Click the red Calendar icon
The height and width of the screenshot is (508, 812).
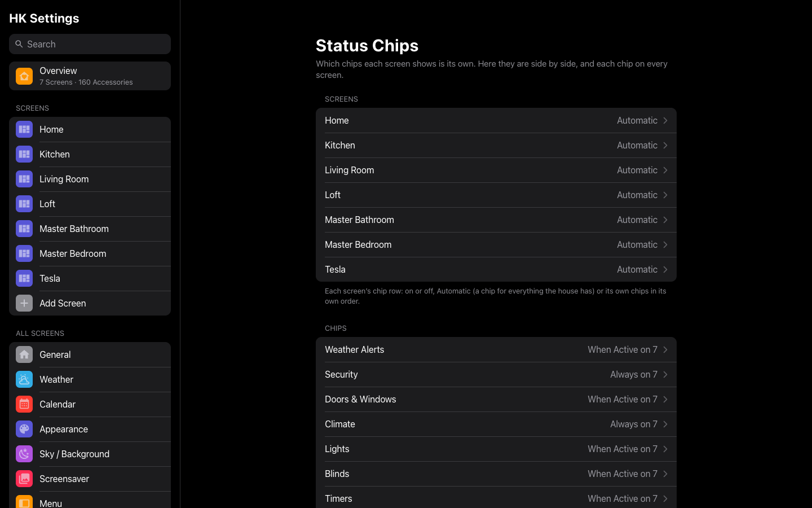tap(24, 404)
